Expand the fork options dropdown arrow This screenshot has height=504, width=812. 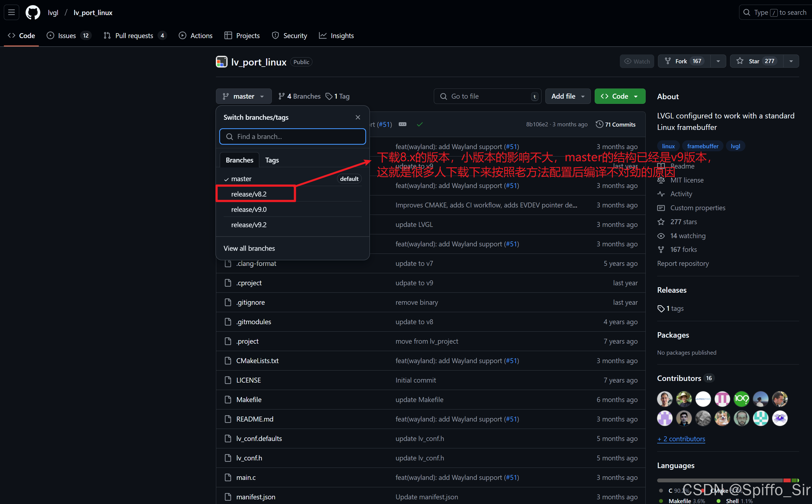pyautogui.click(x=718, y=61)
